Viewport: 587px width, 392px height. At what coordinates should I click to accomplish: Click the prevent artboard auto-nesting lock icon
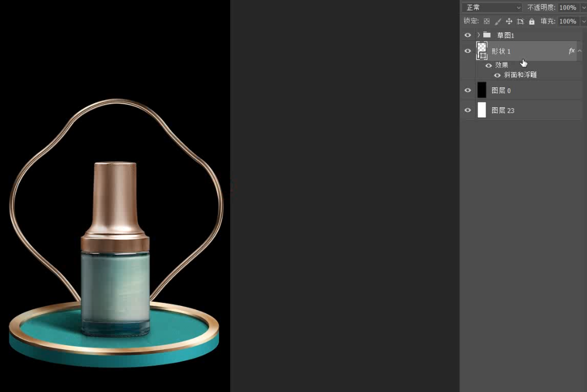point(520,21)
